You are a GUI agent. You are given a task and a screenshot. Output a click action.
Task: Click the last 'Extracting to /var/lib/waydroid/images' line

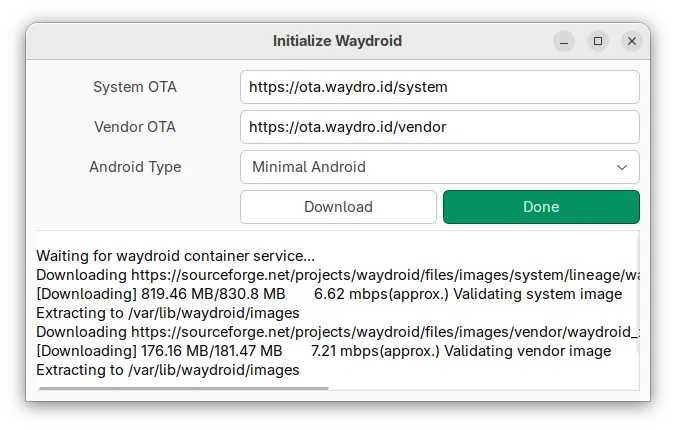[x=167, y=370]
